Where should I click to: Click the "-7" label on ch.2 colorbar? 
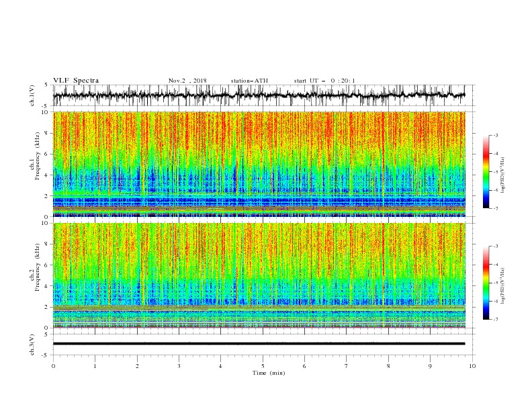495,319
